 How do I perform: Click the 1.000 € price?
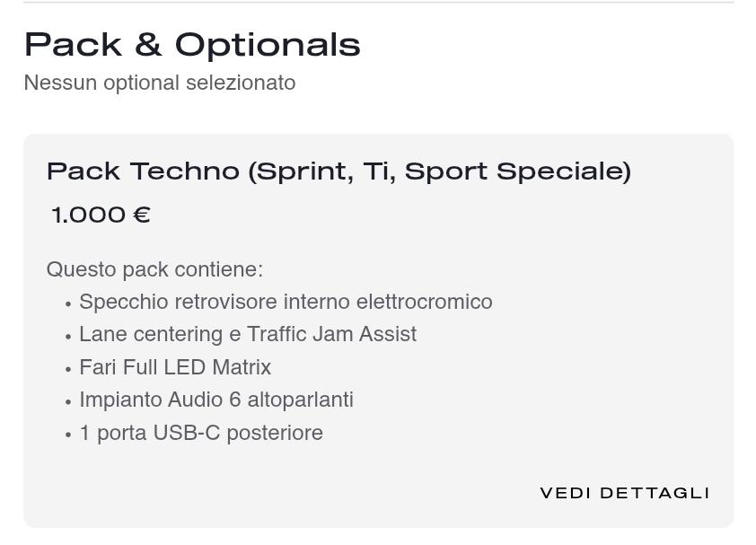101,215
